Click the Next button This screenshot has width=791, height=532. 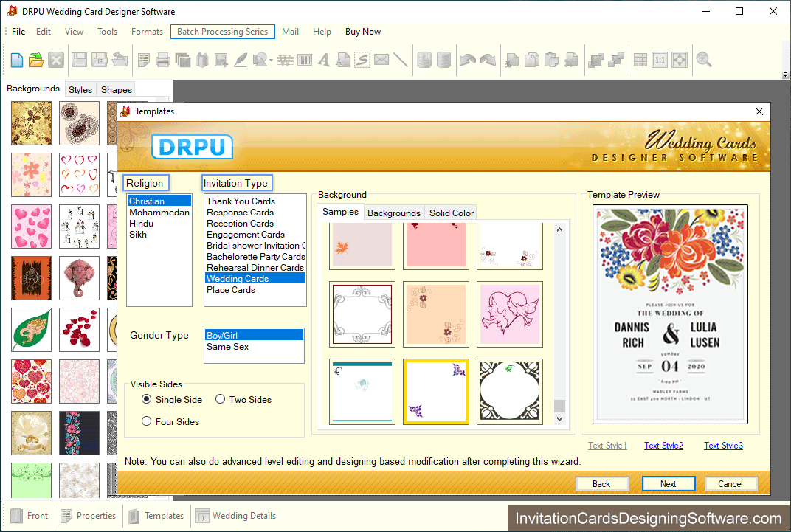669,483
